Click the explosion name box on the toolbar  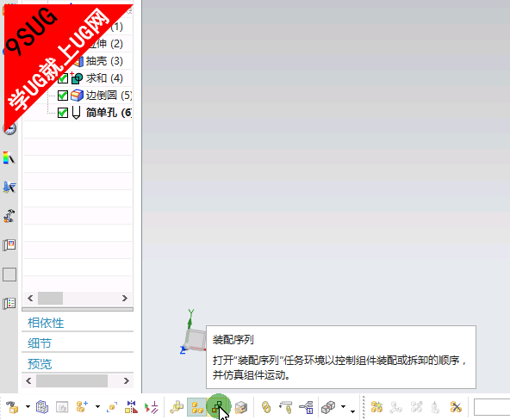pos(492,407)
